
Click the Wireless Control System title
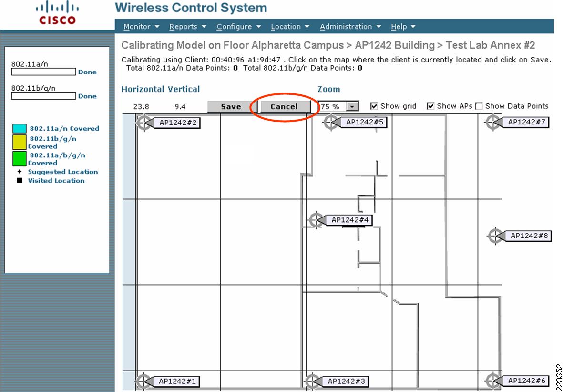pyautogui.click(x=191, y=8)
